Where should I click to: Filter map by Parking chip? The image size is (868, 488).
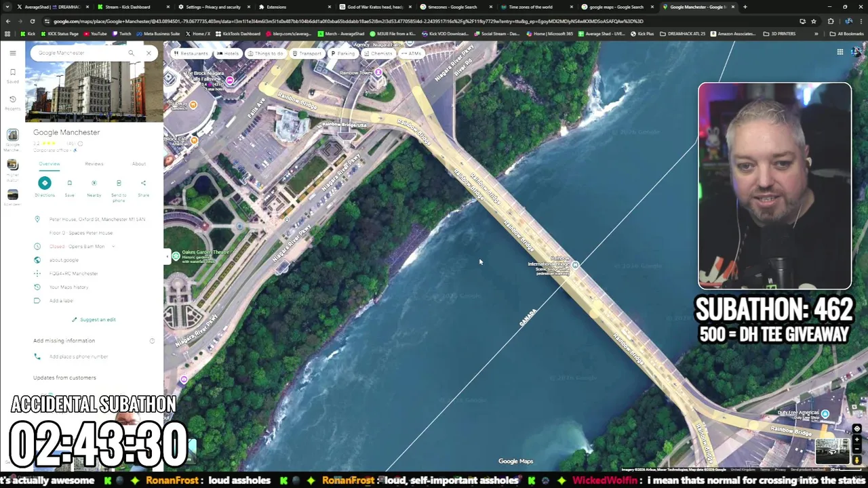[x=342, y=54]
